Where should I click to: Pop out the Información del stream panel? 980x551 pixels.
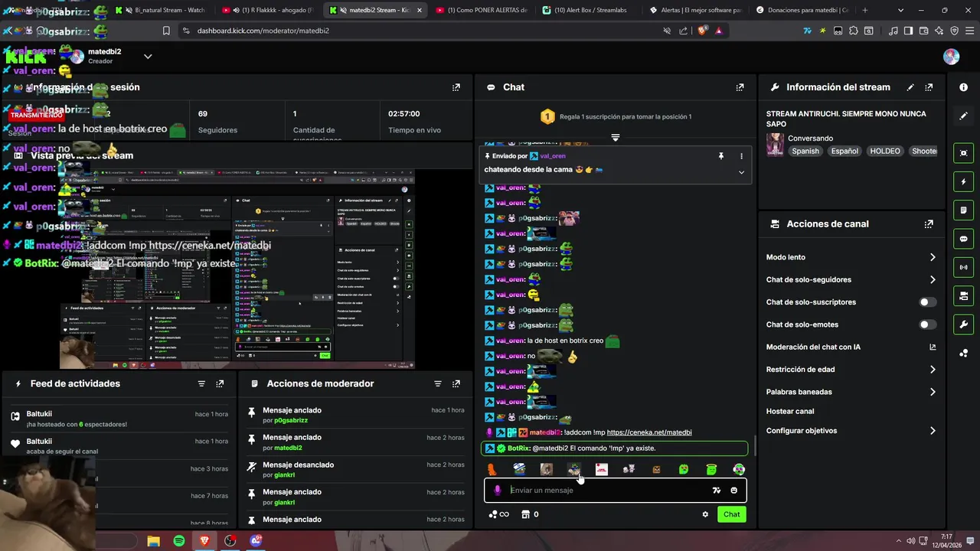pyautogui.click(x=929, y=87)
